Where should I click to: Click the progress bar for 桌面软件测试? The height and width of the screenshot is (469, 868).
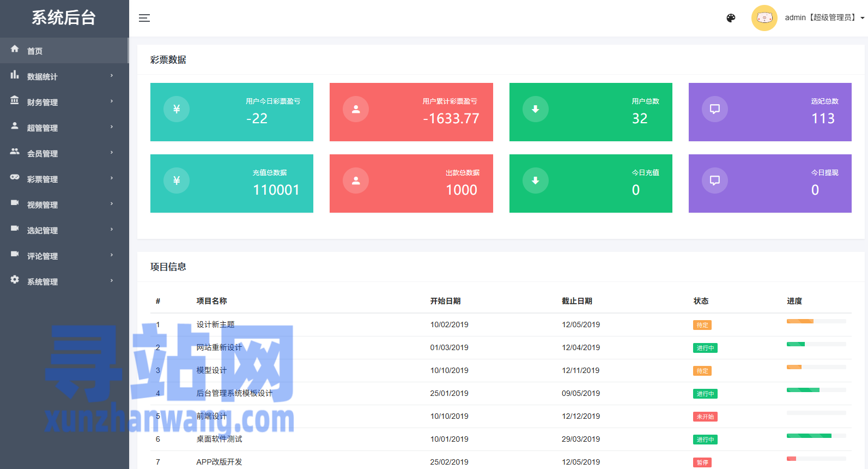click(x=816, y=436)
